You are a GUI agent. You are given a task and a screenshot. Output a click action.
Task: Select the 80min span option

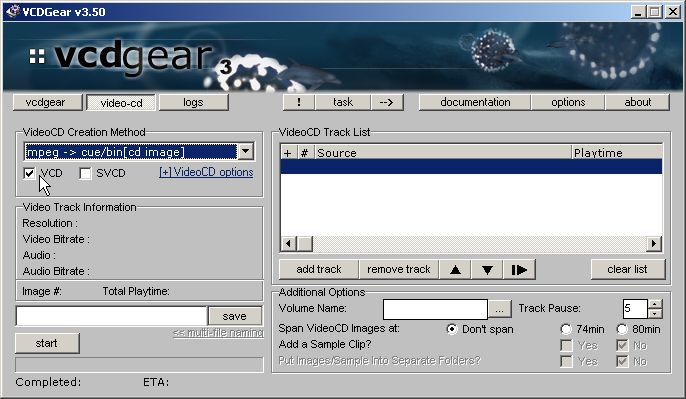tap(622, 329)
